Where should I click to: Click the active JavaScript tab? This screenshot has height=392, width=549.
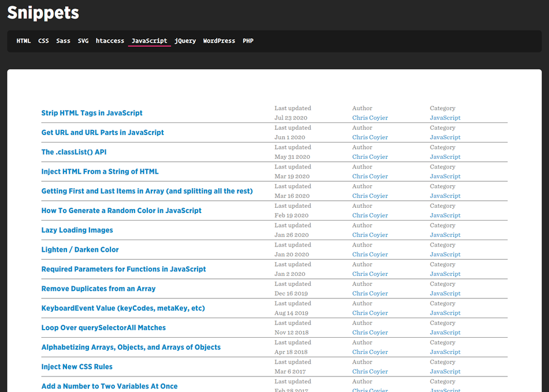click(149, 41)
